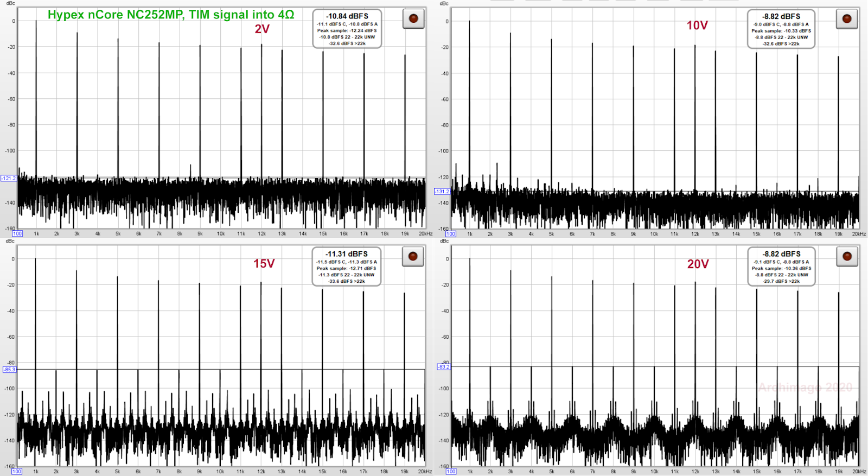Click 'Peak sample: -10.33 dBFS' text

[x=781, y=31]
